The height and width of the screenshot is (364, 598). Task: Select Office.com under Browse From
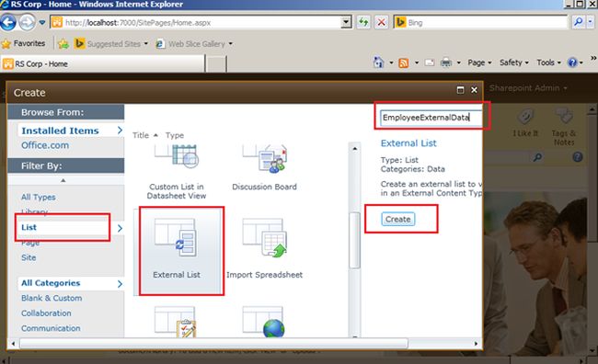pyautogui.click(x=45, y=145)
